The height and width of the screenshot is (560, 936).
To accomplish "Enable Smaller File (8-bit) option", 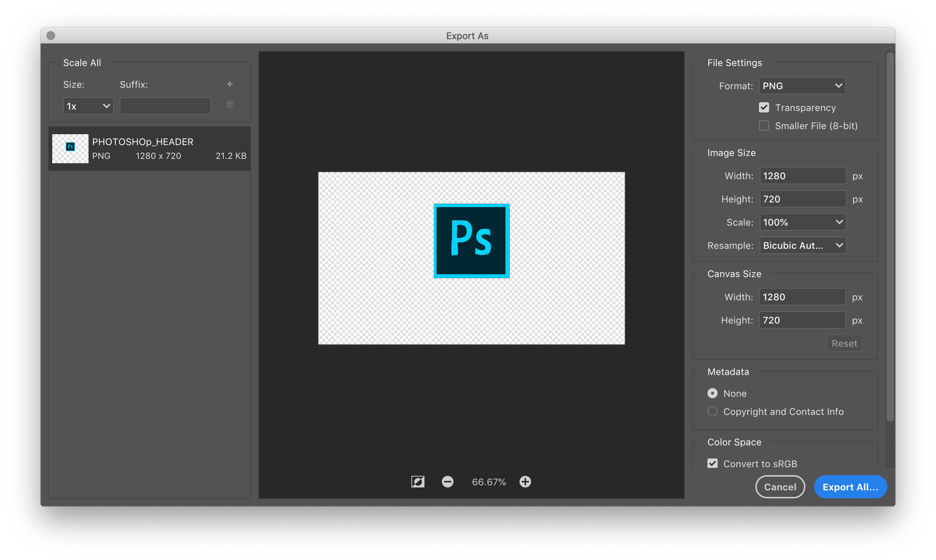I will point(764,125).
